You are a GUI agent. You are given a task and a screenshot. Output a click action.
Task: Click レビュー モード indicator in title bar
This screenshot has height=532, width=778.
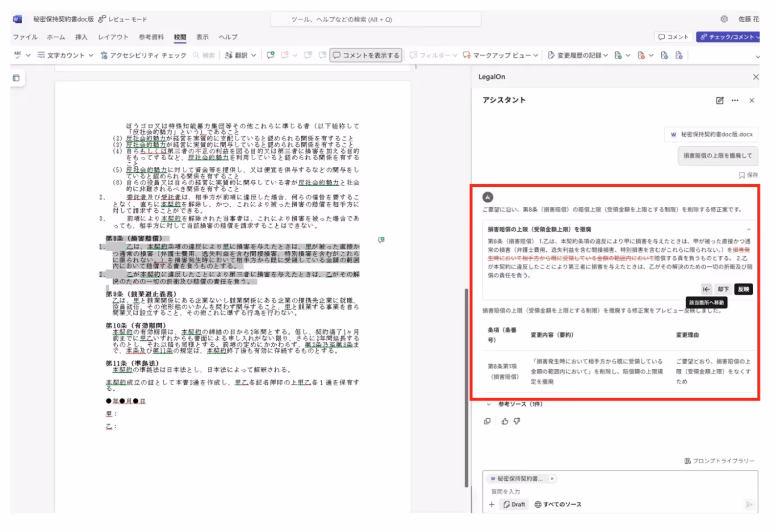point(123,19)
